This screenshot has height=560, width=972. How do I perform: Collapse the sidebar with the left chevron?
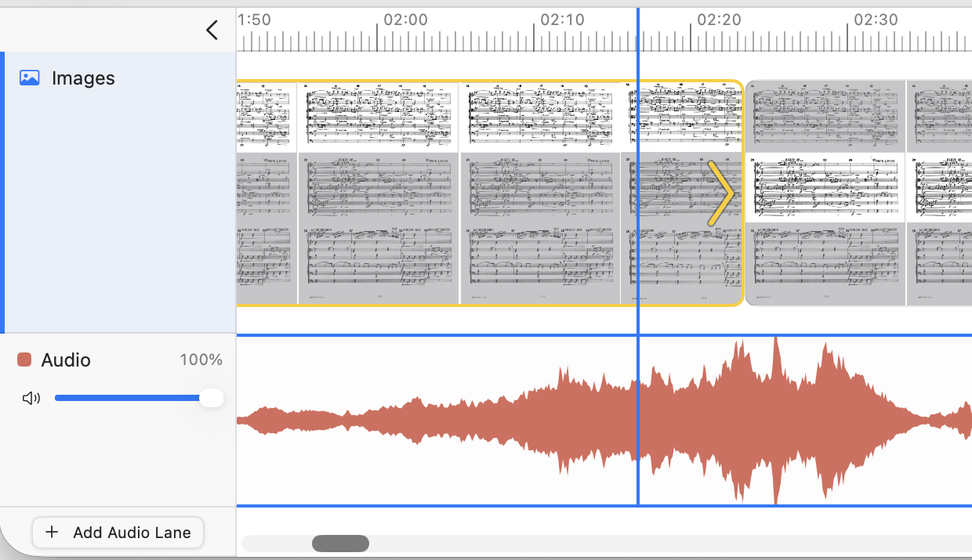click(212, 31)
